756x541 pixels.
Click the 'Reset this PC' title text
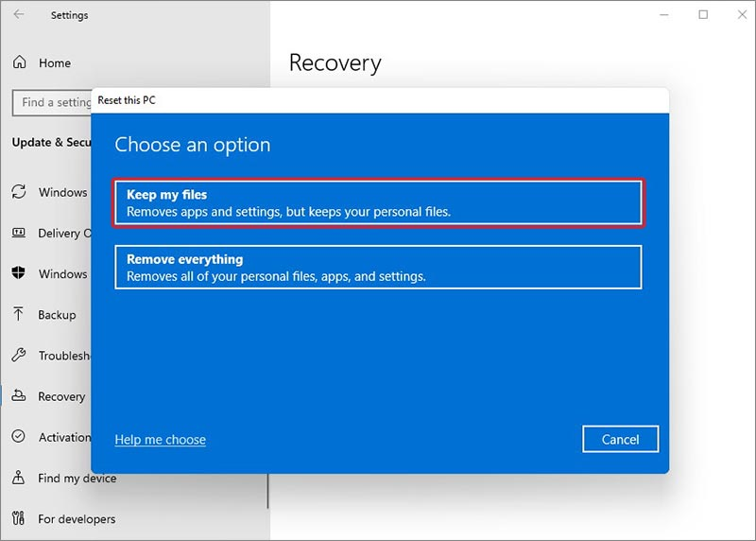(127, 100)
